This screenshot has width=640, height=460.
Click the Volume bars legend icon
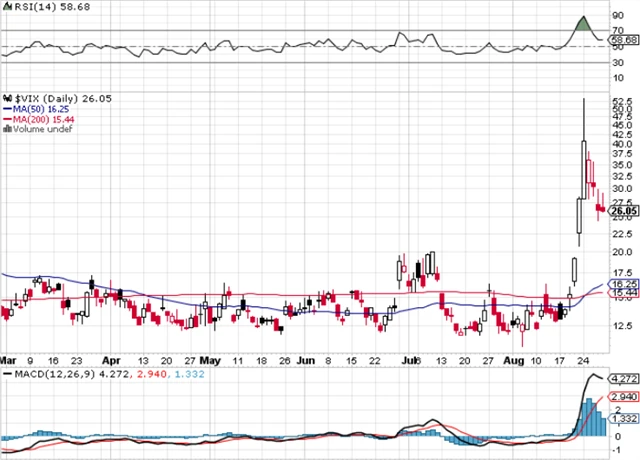click(x=6, y=129)
